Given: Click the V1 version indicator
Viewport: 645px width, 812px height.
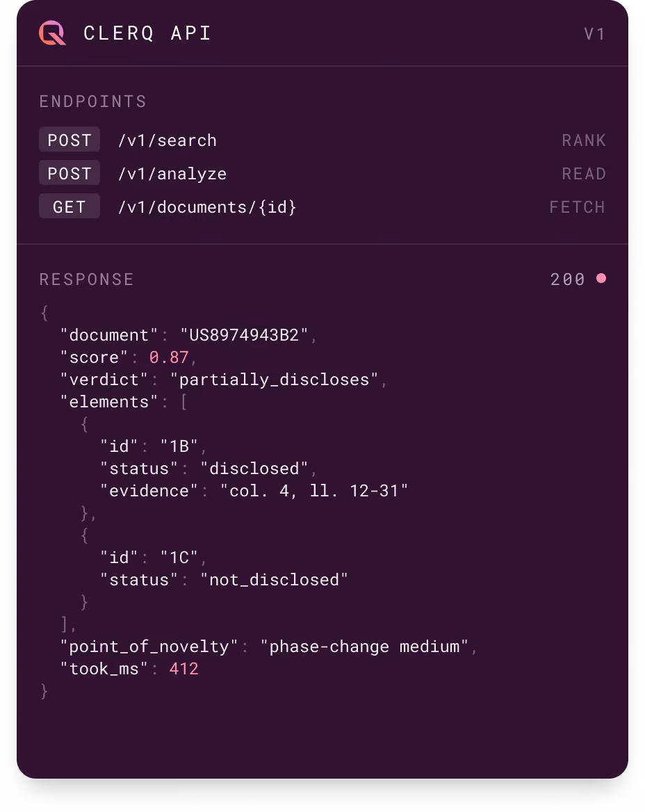Looking at the screenshot, I should tap(594, 34).
